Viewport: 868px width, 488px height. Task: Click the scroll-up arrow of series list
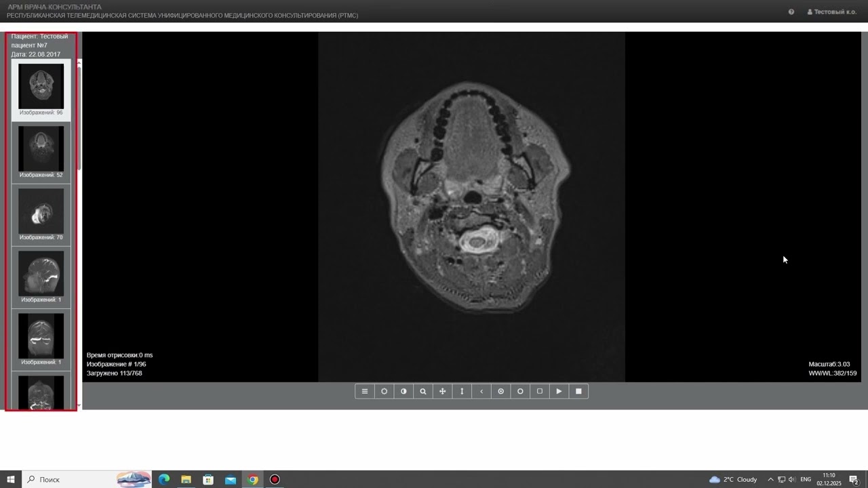pyautogui.click(x=79, y=62)
